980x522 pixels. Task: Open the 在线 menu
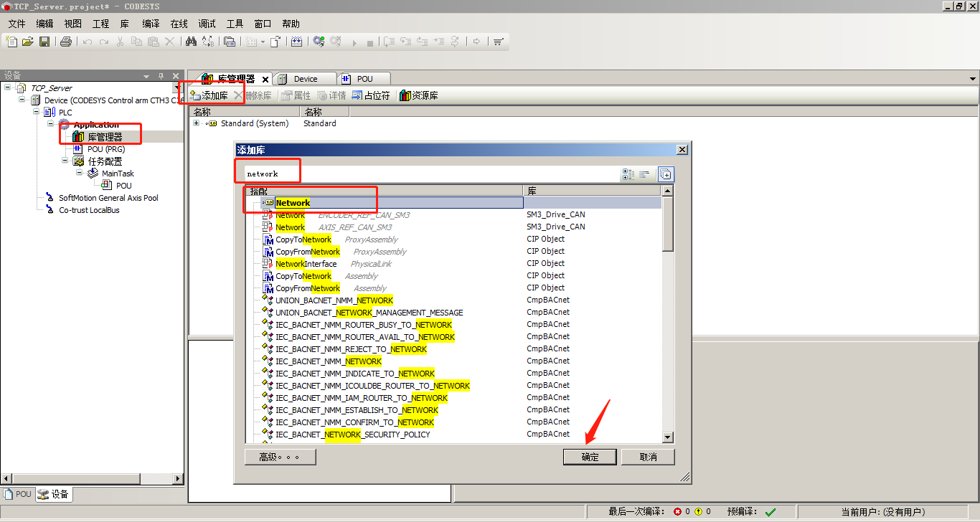click(x=179, y=24)
